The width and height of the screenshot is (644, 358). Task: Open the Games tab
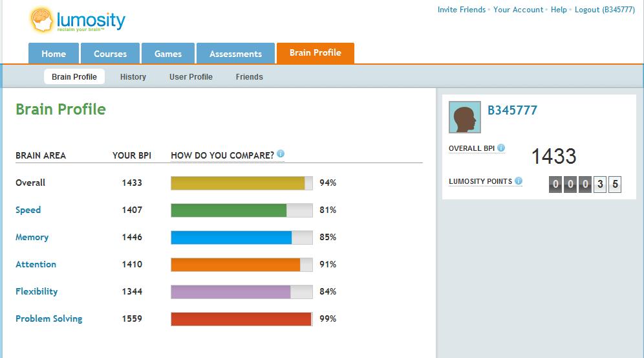pyautogui.click(x=167, y=54)
